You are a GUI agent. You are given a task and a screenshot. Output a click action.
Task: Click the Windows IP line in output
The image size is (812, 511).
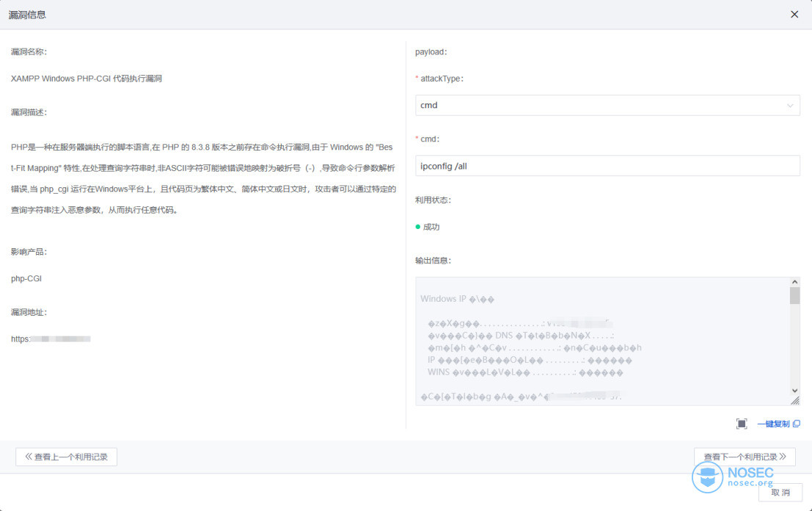point(457,299)
